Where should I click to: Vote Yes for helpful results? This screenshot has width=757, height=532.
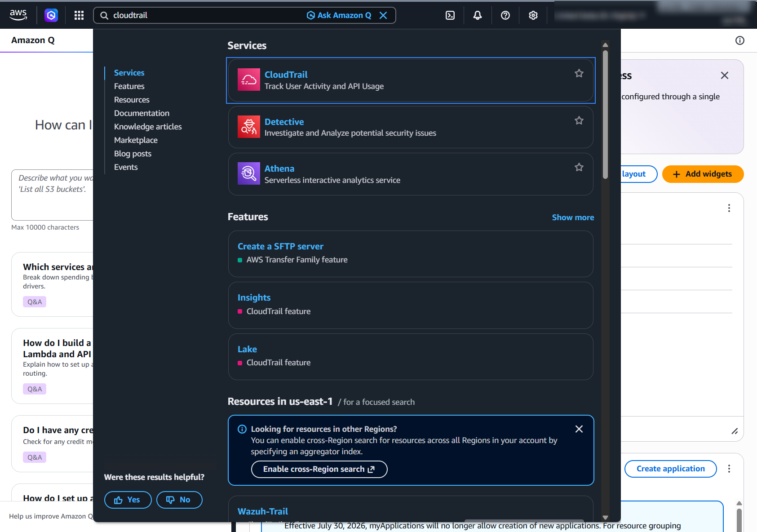coord(128,500)
